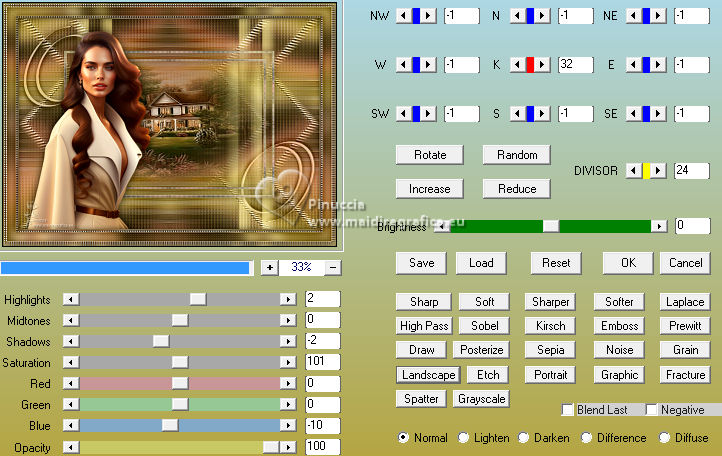
Task: Cancel the filter dialog
Action: [686, 263]
